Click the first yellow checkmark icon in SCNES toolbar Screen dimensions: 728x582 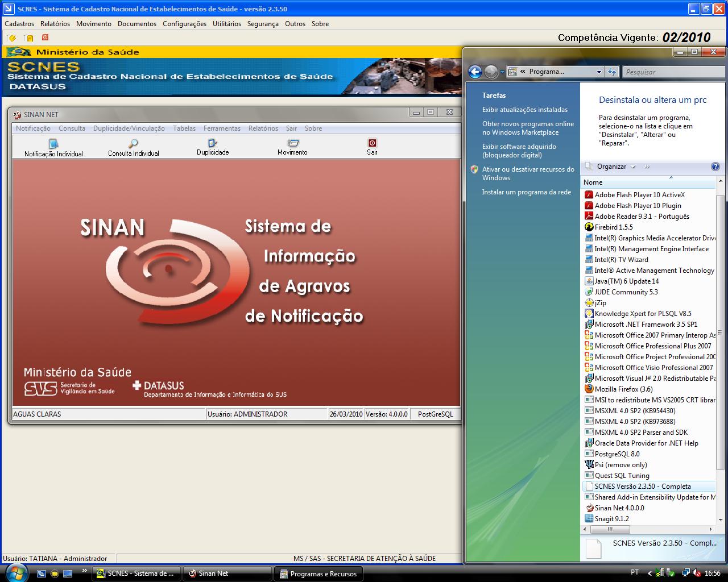tap(11, 38)
